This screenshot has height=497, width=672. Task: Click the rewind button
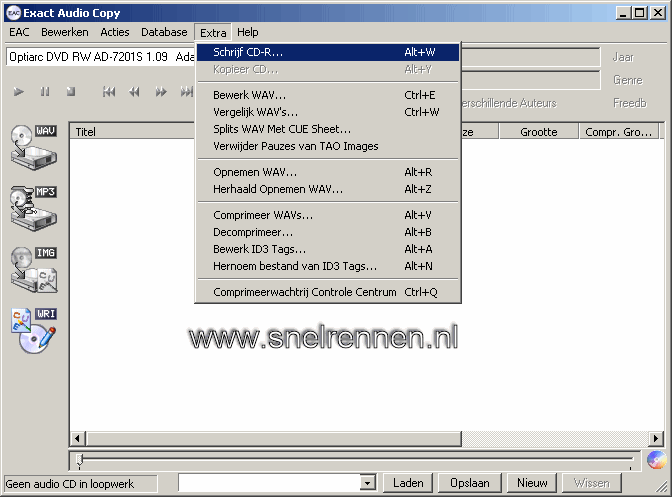pos(135,91)
